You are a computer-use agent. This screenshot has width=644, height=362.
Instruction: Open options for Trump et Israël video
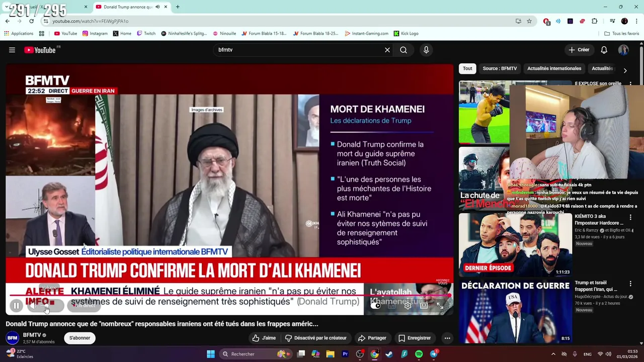[630, 284]
